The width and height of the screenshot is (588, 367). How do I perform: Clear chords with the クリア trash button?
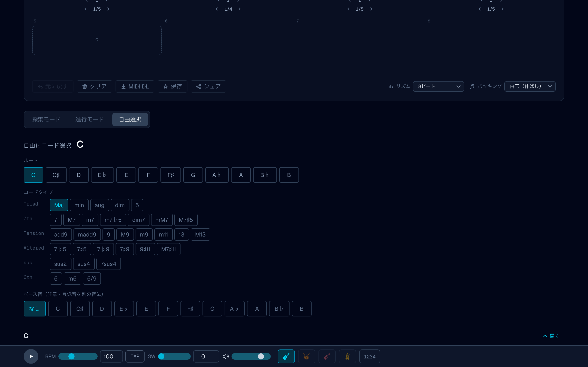(x=95, y=86)
